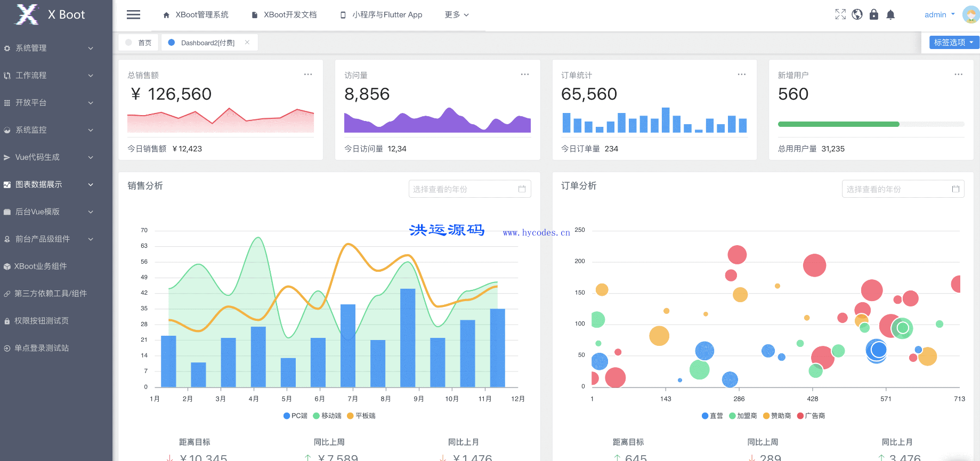Click the user avatar image
980x461 pixels.
pyautogui.click(x=970, y=14)
